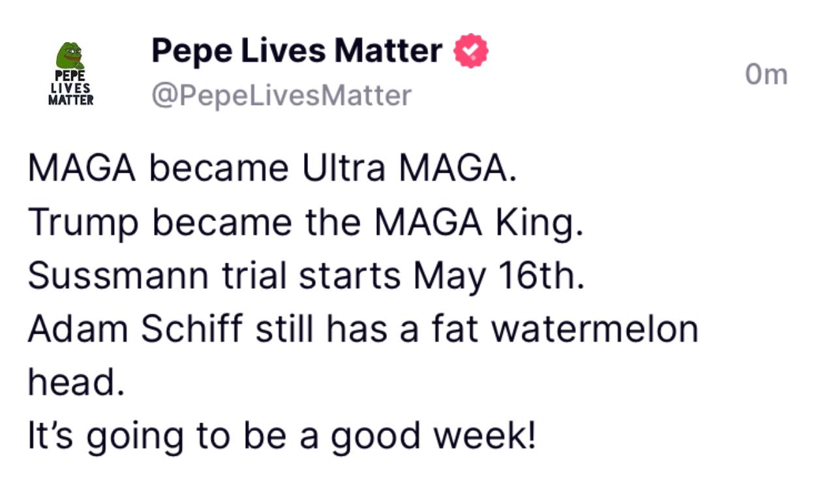Open the @PepeLivesMatter handle link
The width and height of the screenshot is (820, 504).
coord(281,95)
